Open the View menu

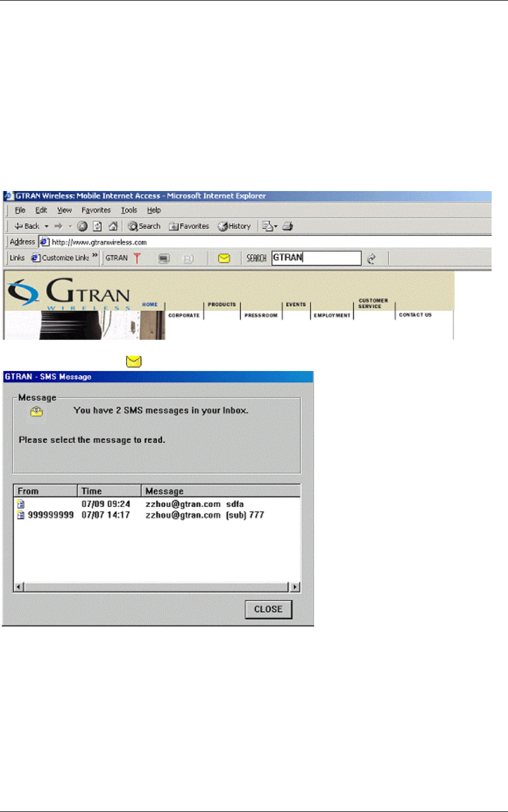tap(64, 210)
